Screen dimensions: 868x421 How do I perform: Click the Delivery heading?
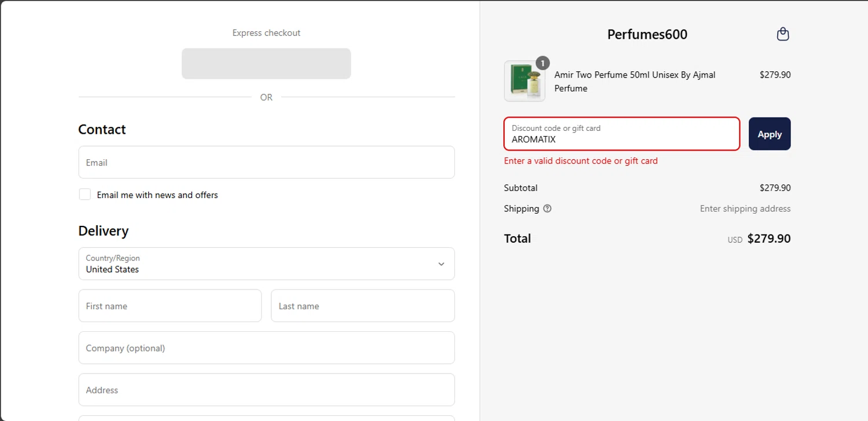pos(104,231)
